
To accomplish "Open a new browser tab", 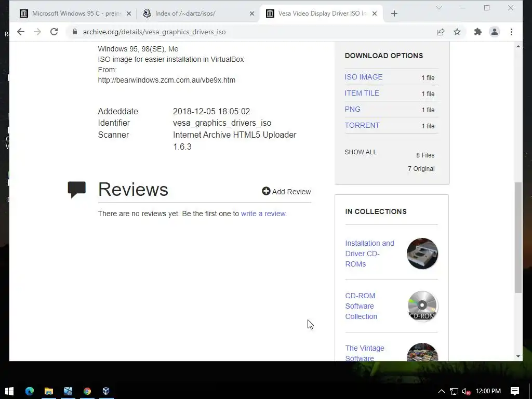I will 394,14.
